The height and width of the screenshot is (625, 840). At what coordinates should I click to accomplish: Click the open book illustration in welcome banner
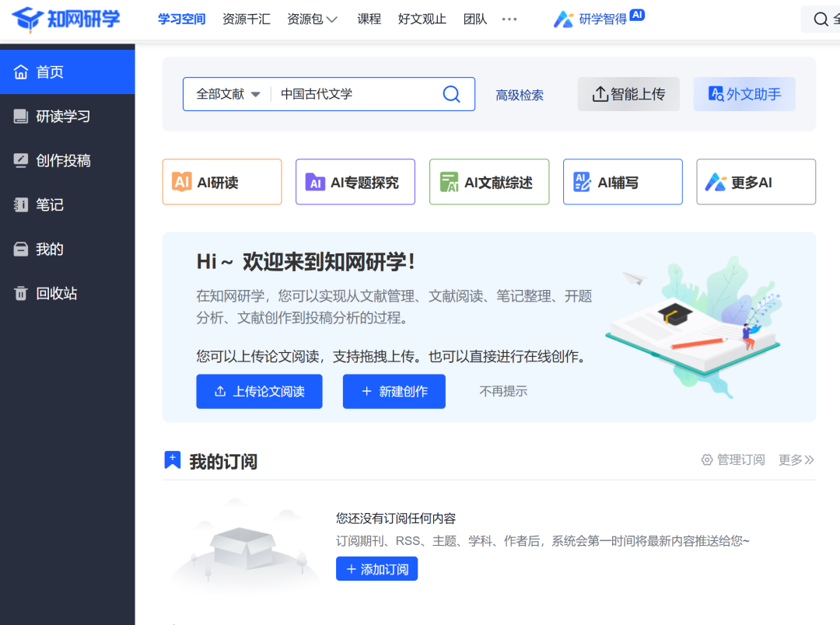(x=694, y=326)
